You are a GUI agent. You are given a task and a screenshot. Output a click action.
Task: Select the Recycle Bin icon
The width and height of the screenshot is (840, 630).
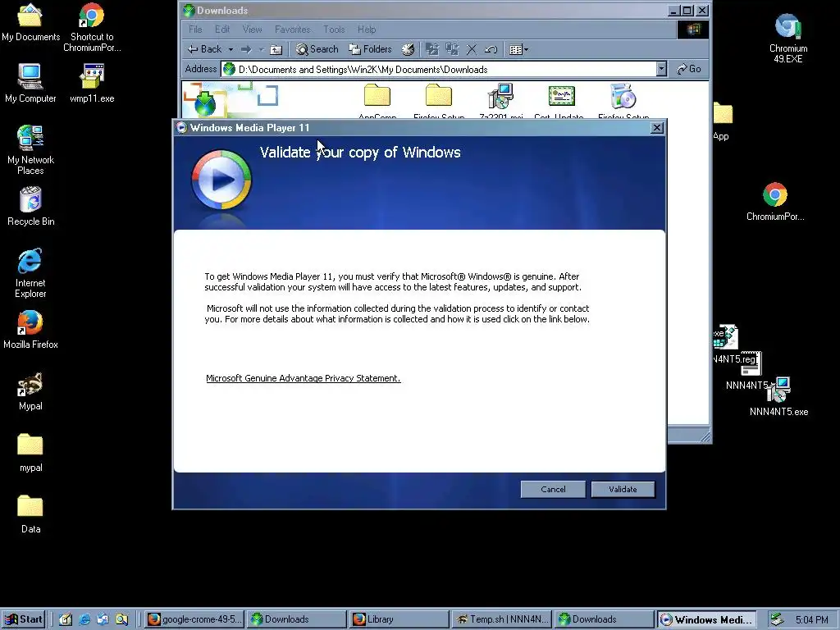30,206
